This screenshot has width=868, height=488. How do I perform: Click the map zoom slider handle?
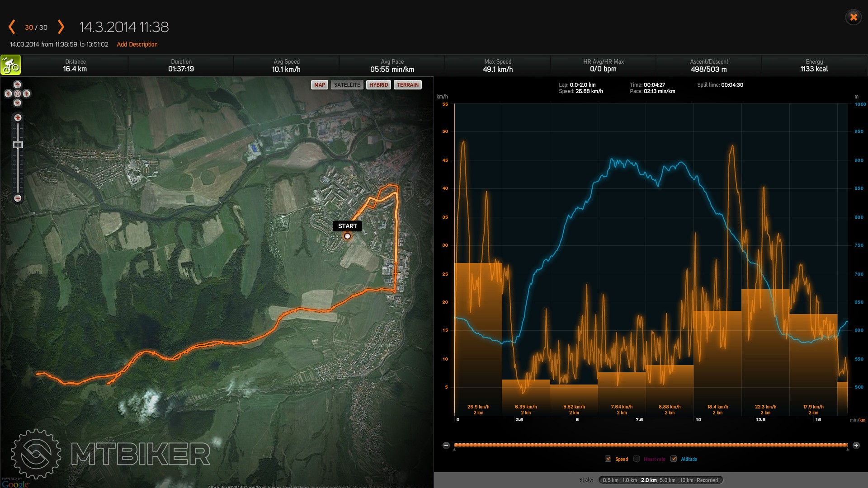pyautogui.click(x=18, y=145)
